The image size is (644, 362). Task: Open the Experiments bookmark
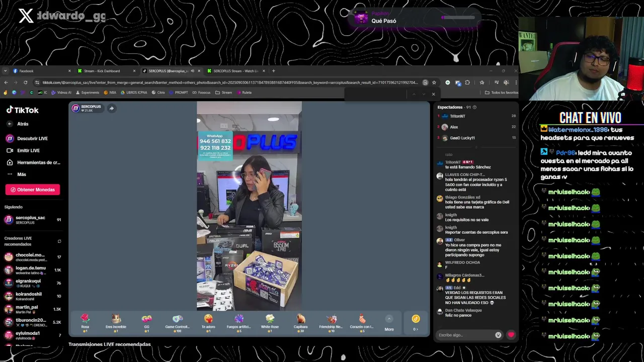(x=87, y=93)
